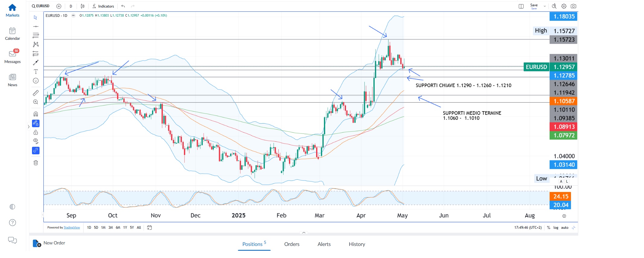Switch to the Orders tab
644x258 pixels.
coord(292,244)
